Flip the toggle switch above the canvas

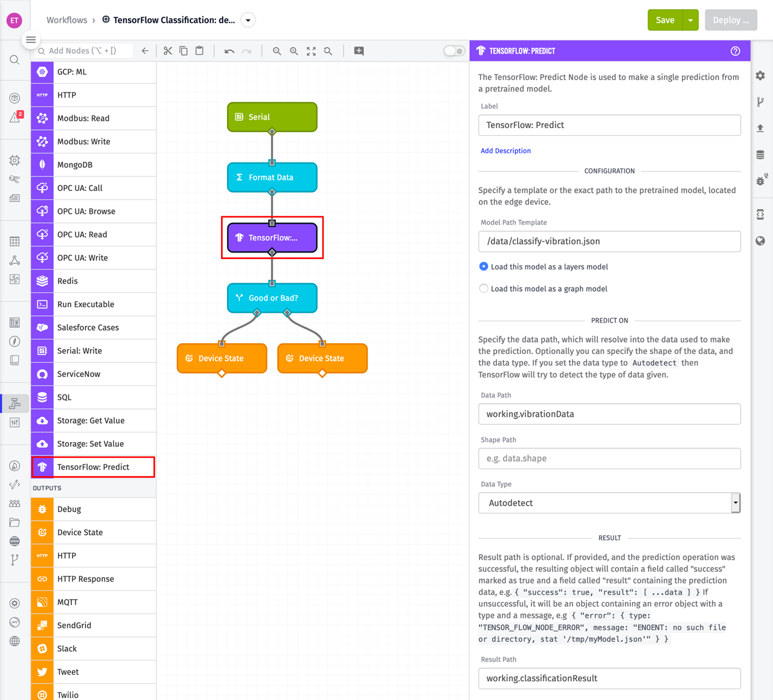tap(454, 51)
